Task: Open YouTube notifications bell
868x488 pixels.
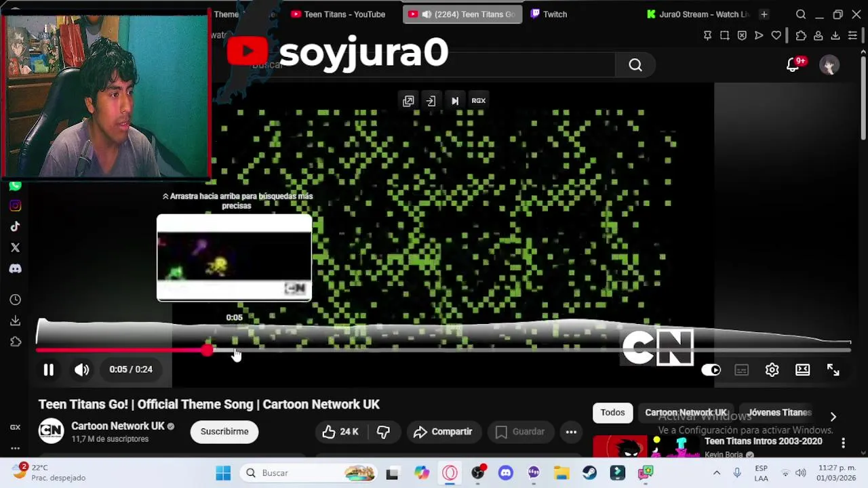Action: [x=793, y=65]
